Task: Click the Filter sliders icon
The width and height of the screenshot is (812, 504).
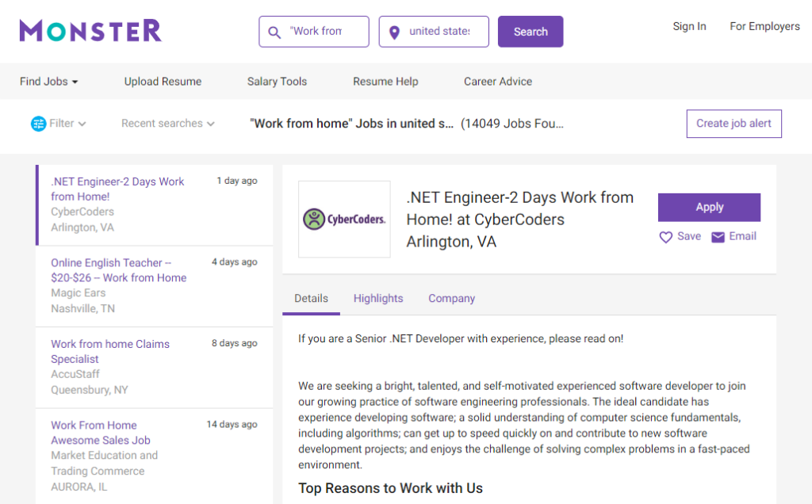Action: pos(38,124)
